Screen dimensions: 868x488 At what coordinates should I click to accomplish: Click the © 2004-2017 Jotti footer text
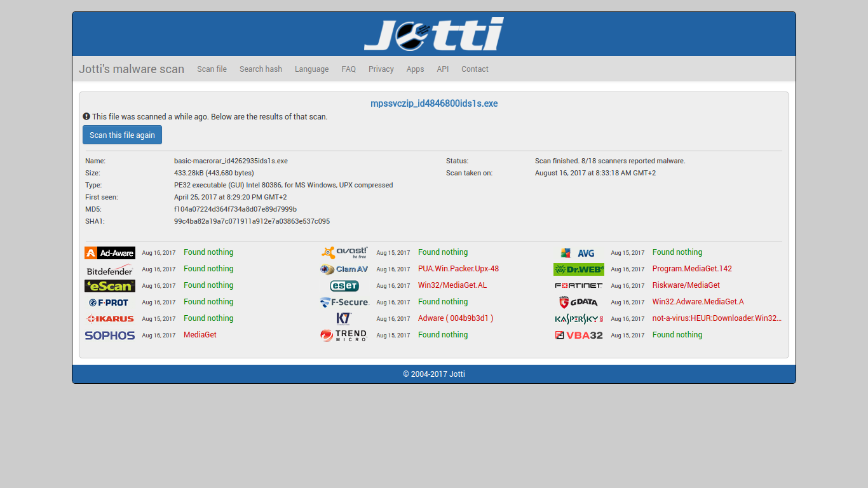tap(434, 374)
